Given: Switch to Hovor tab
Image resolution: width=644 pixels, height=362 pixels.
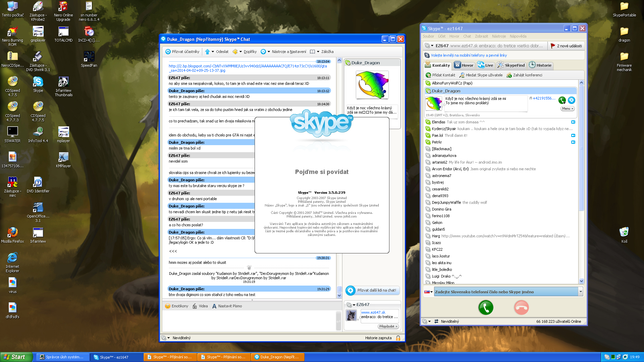Looking at the screenshot, I should [464, 65].
